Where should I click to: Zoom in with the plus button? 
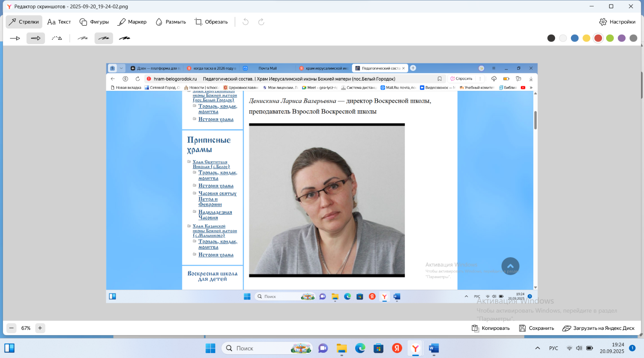coord(40,328)
